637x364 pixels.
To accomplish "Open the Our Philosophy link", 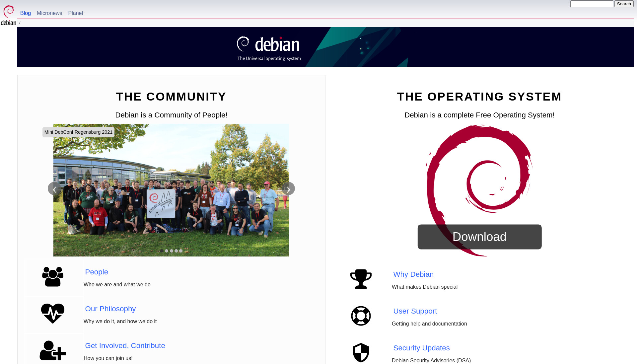I will coord(110,309).
